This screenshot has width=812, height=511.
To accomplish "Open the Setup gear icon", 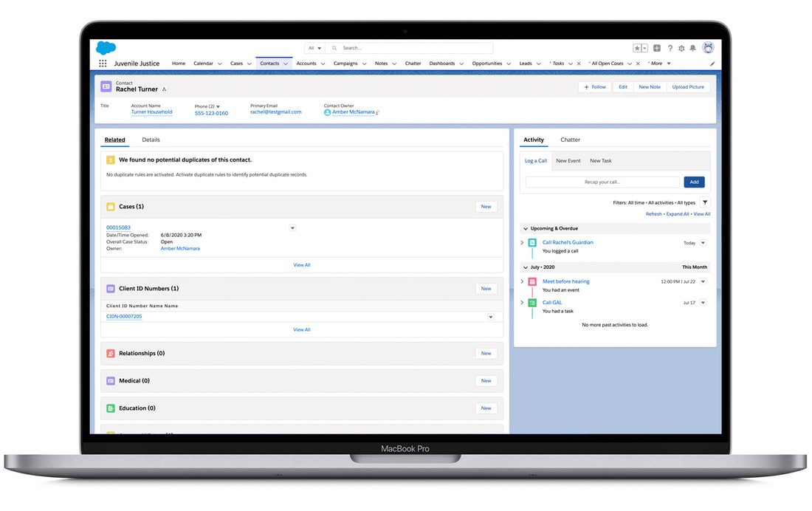I will 681,48.
